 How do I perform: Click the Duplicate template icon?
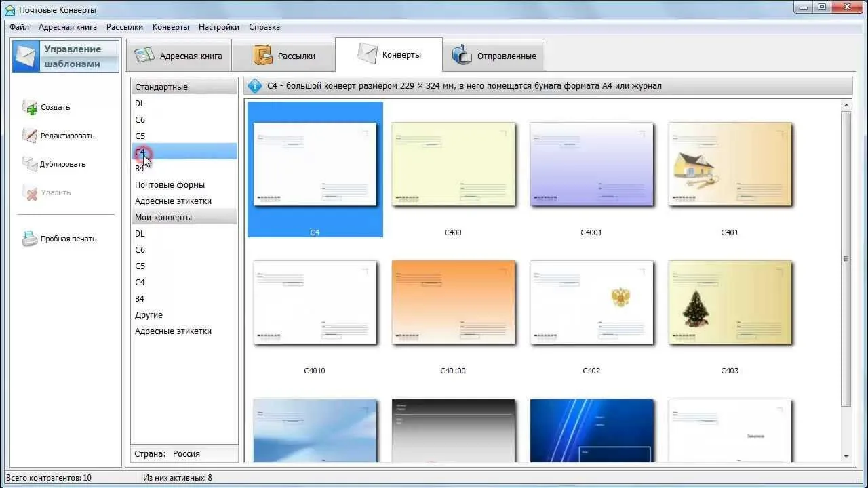pyautogui.click(x=30, y=164)
